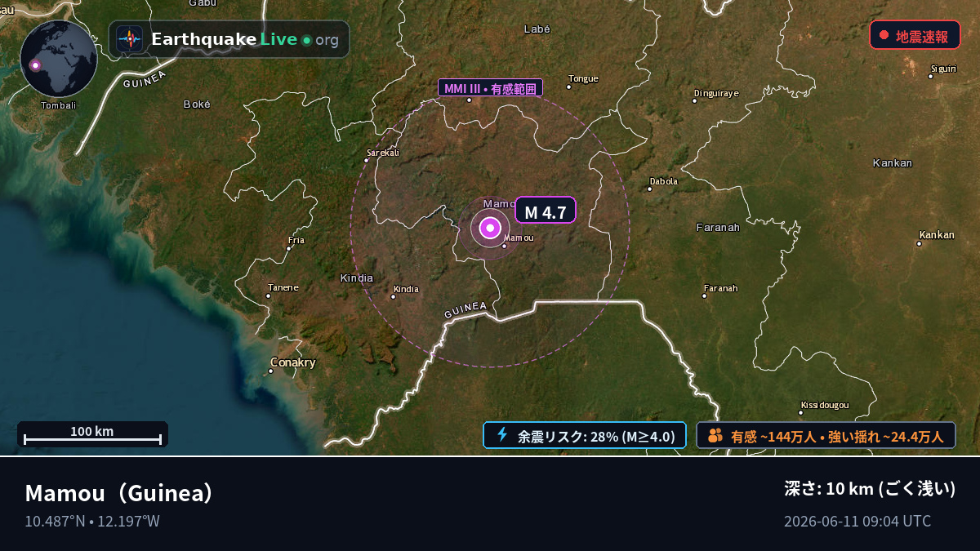This screenshot has width=980, height=551.
Task: Select the Mamou (Guinea) location title
Action: 120,493
